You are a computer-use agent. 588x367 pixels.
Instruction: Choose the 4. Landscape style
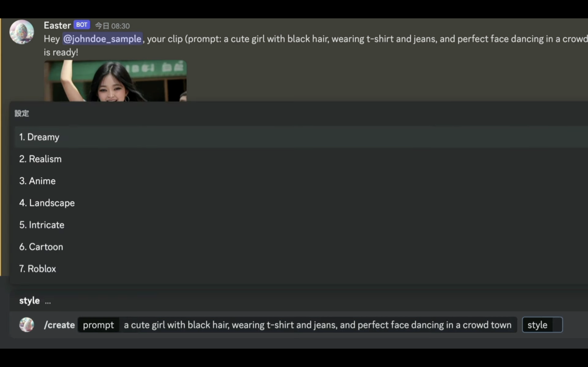pos(301,203)
